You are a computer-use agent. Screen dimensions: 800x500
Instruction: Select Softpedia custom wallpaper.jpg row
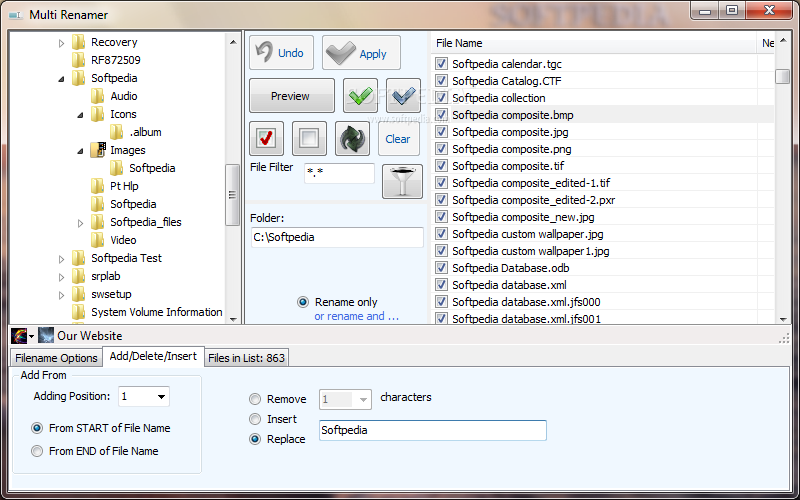coord(602,234)
